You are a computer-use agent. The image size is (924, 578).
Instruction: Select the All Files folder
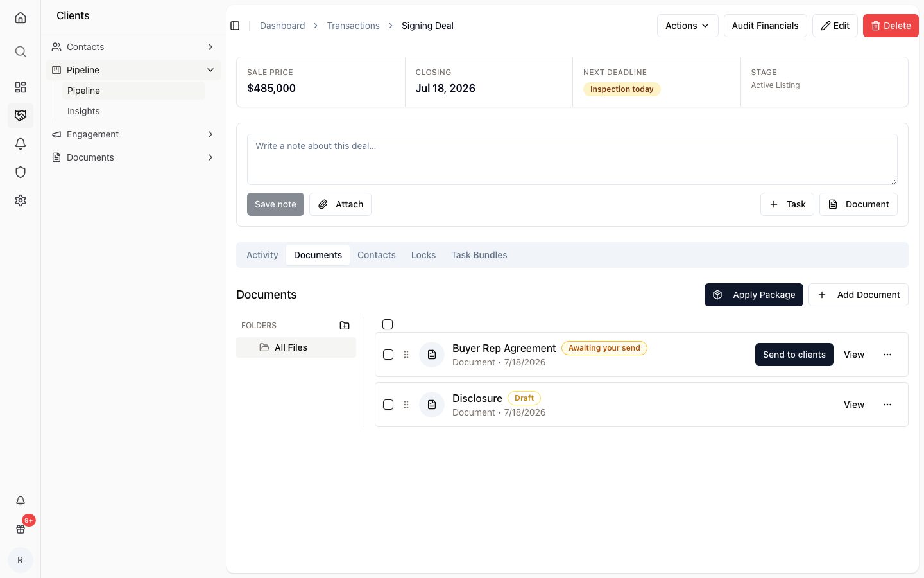click(x=296, y=347)
